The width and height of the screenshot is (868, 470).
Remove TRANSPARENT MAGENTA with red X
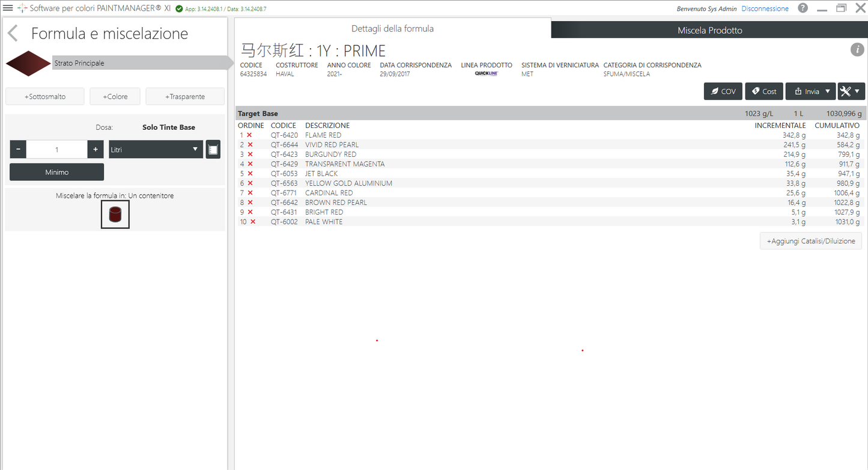pos(249,164)
